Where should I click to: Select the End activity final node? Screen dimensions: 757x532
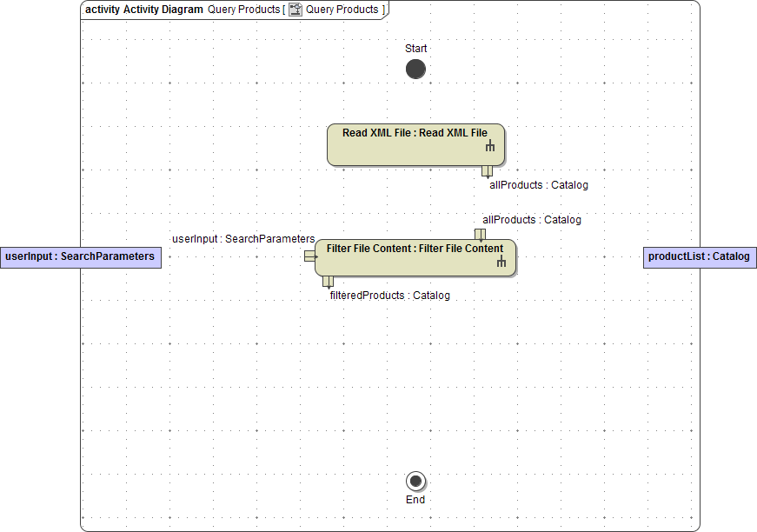click(x=415, y=481)
